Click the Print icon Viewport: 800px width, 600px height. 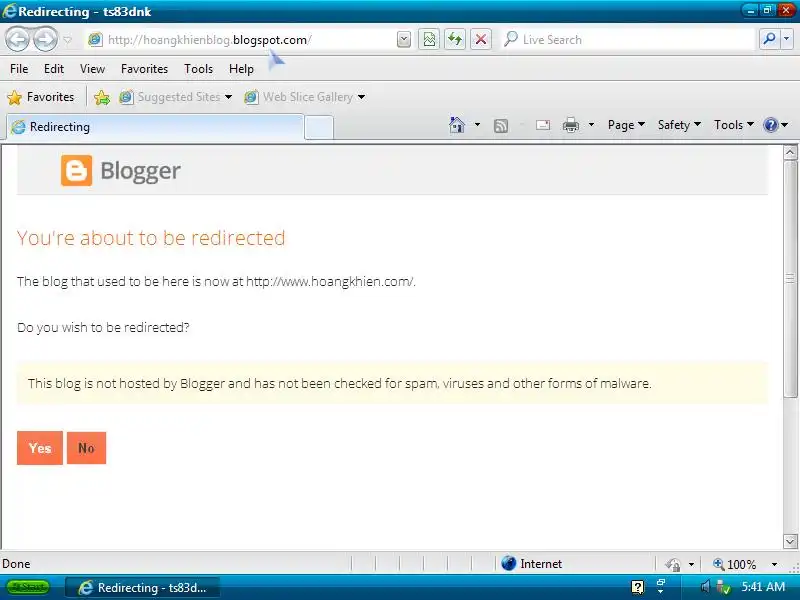[x=570, y=125]
